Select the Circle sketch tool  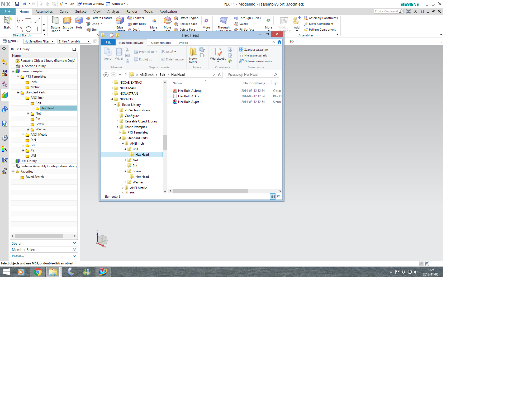point(28,29)
